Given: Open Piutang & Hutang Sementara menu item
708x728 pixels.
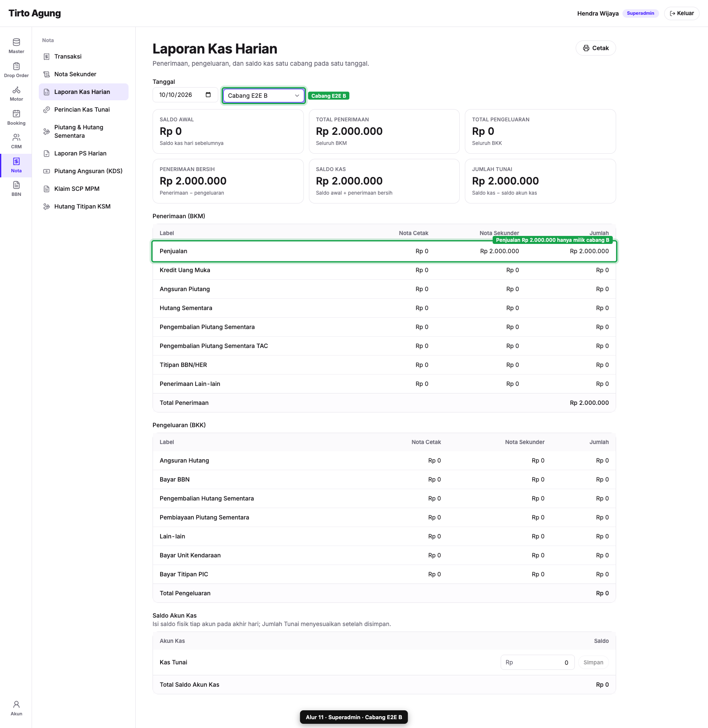Looking at the screenshot, I should click(83, 131).
